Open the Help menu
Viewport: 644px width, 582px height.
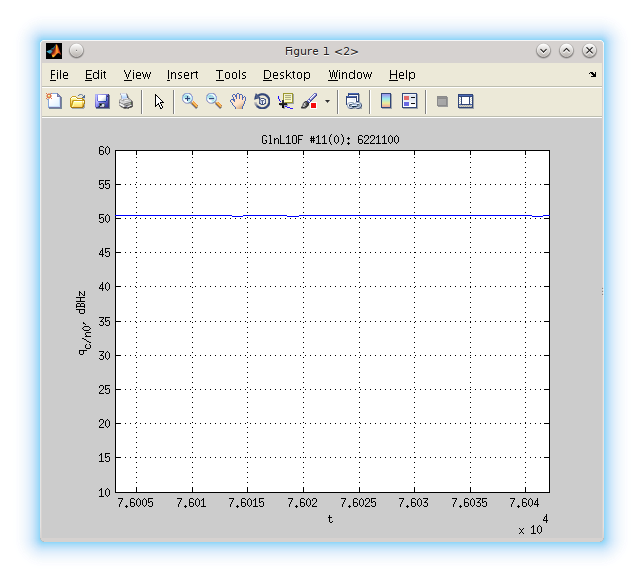point(402,75)
